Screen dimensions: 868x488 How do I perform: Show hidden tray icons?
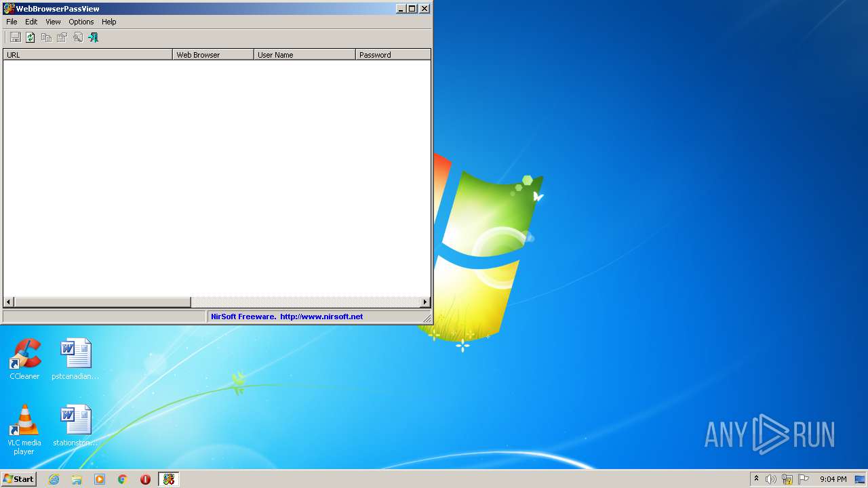pos(756,479)
